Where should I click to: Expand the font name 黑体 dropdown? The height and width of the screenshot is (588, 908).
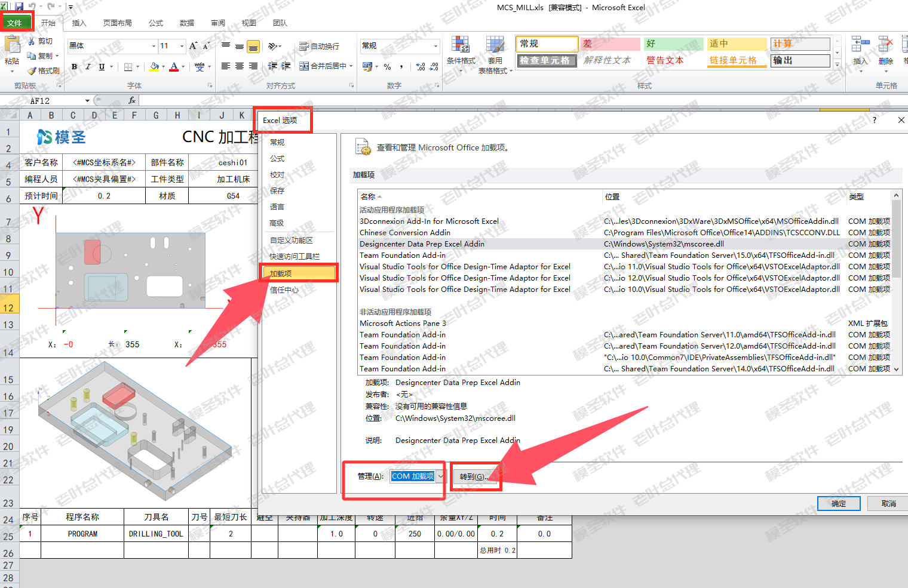click(x=154, y=46)
